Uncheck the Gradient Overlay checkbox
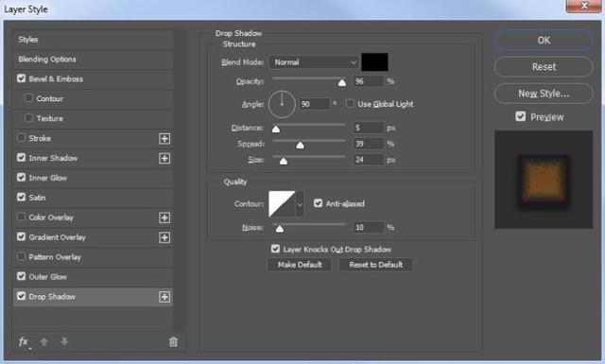The height and width of the screenshot is (364, 605). 21,236
